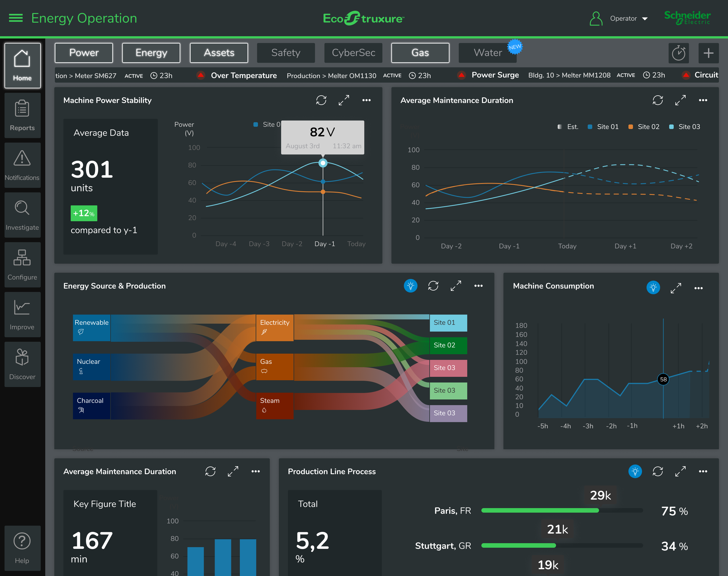Select the Water tab
The image size is (728, 576).
click(487, 53)
